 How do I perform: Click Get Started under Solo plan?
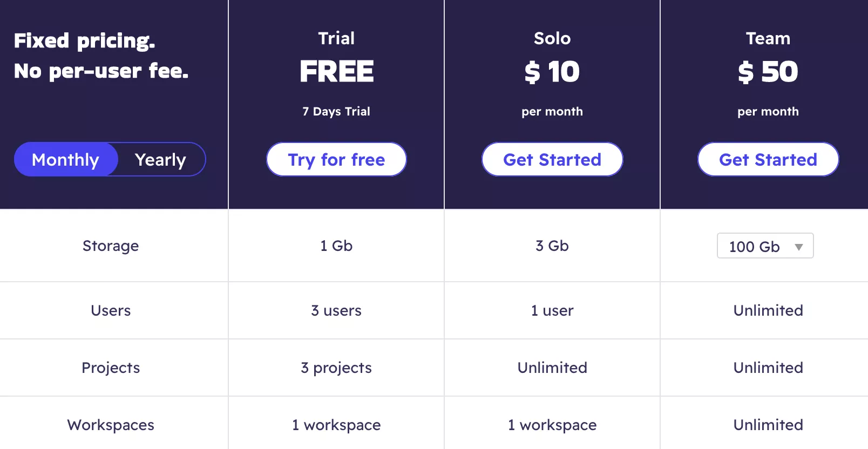click(552, 159)
